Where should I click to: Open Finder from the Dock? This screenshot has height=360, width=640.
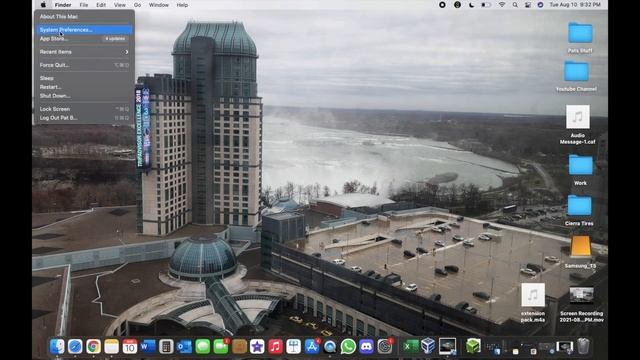[57, 347]
